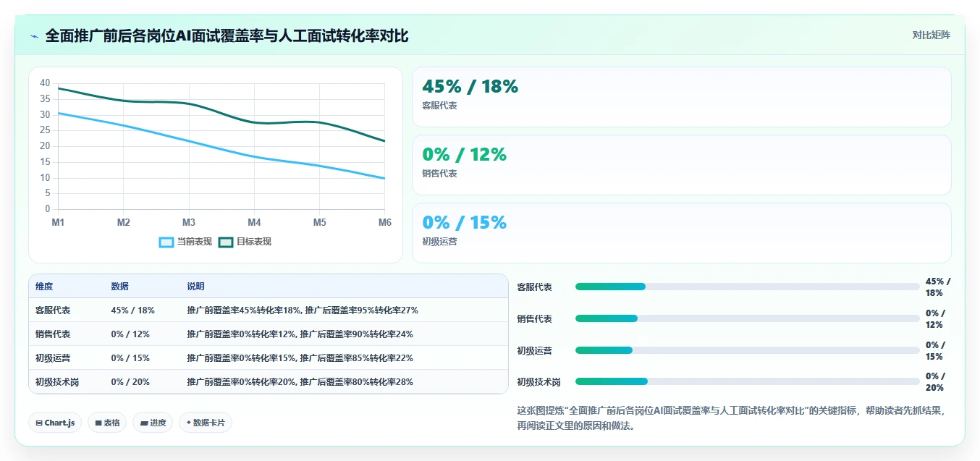Image resolution: width=980 pixels, height=461 pixels.
Task: Click the lightning icon beside the title
Action: coord(34,35)
